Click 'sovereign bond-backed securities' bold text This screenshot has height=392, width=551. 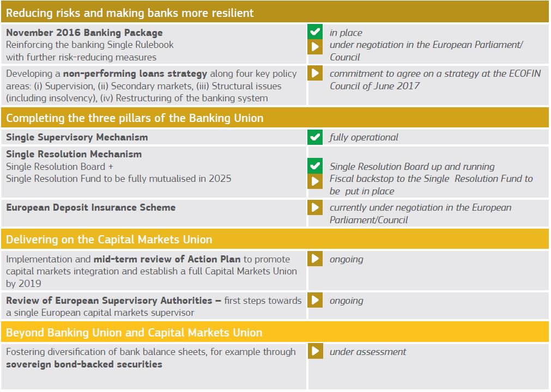pyautogui.click(x=84, y=364)
